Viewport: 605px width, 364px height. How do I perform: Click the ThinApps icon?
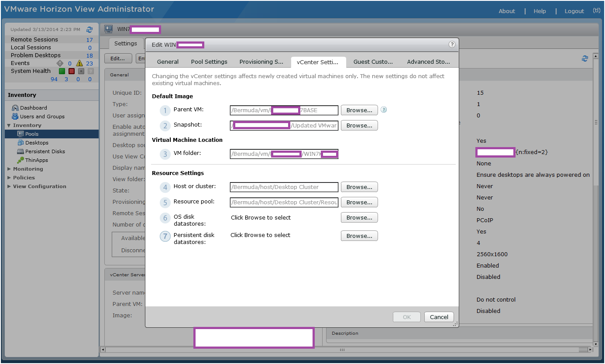[21, 160]
